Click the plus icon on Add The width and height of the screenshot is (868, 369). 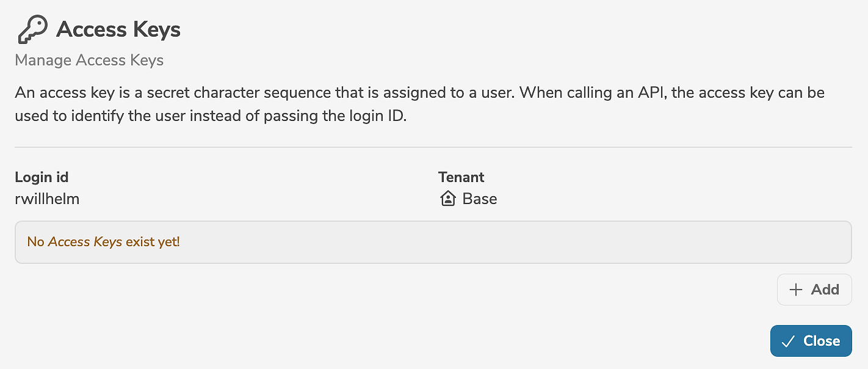pos(795,290)
